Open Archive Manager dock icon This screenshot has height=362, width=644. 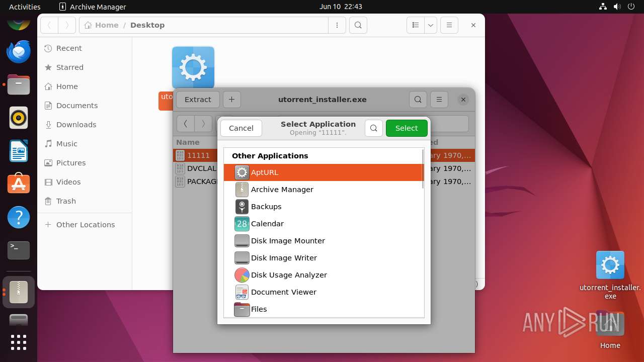[x=19, y=292]
